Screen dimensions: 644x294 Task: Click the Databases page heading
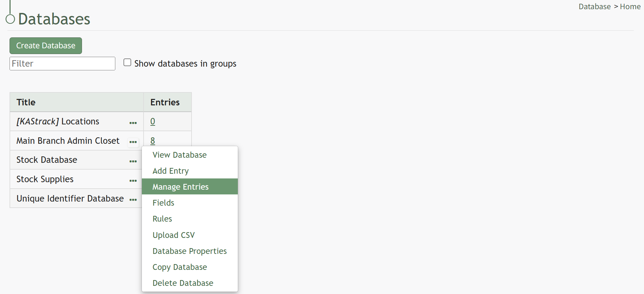[x=54, y=19]
